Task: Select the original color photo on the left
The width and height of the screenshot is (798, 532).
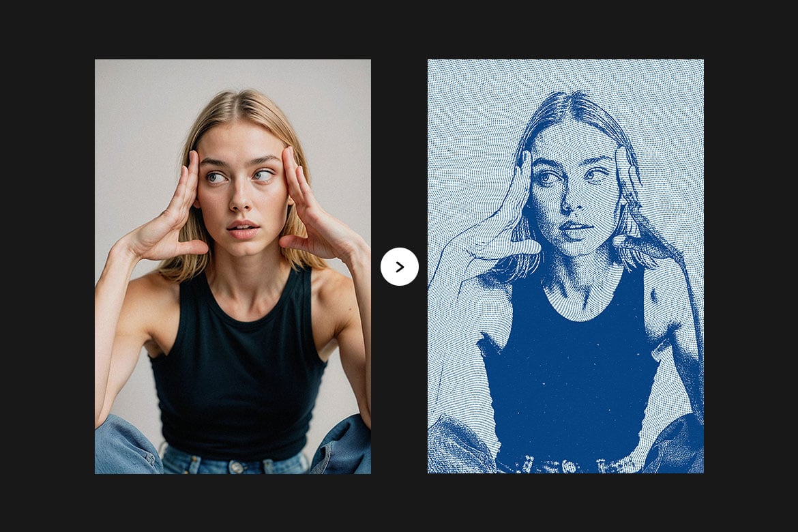Action: [x=233, y=266]
